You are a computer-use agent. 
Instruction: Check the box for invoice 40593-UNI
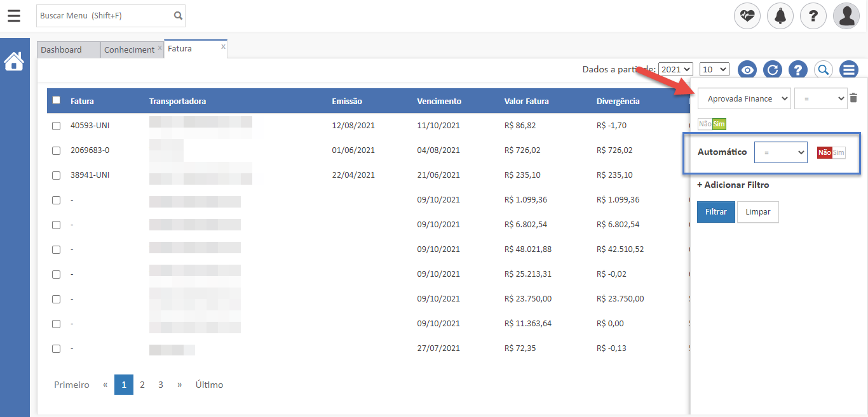coord(56,126)
